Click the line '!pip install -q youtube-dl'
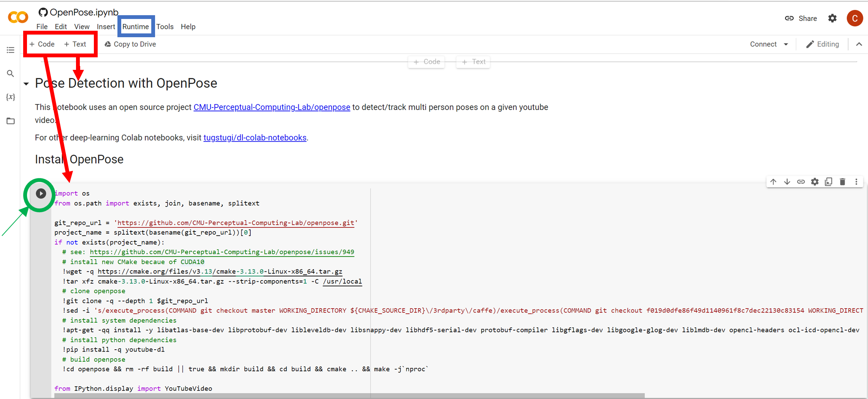 (113, 349)
